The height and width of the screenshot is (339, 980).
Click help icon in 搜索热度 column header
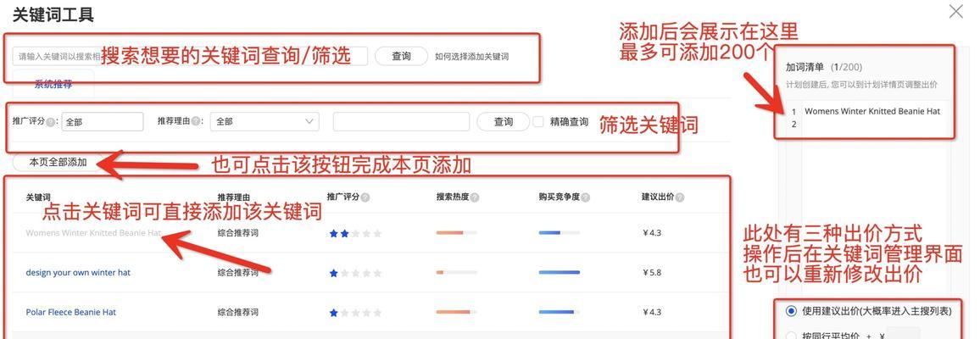[475, 197]
